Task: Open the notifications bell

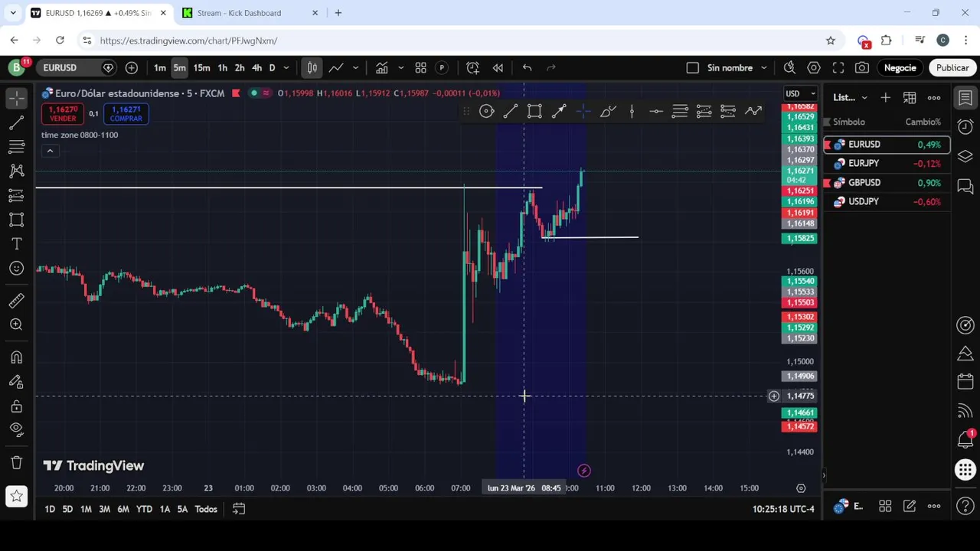Action: pyautogui.click(x=965, y=440)
